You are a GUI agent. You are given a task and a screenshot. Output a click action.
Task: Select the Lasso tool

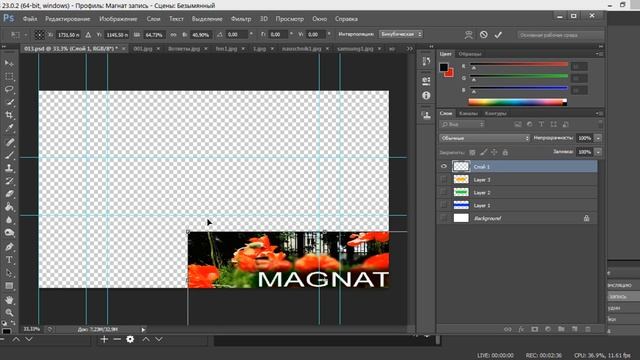pos(9,89)
